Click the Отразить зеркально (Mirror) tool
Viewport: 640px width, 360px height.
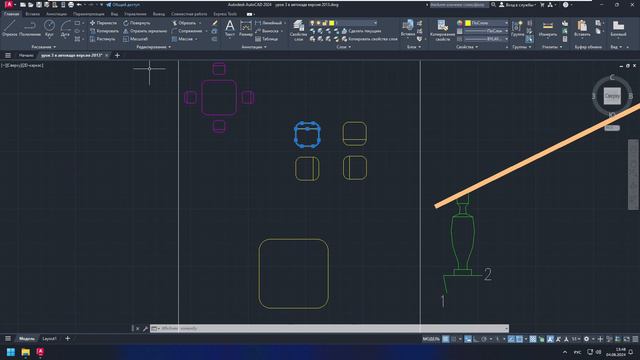145,31
